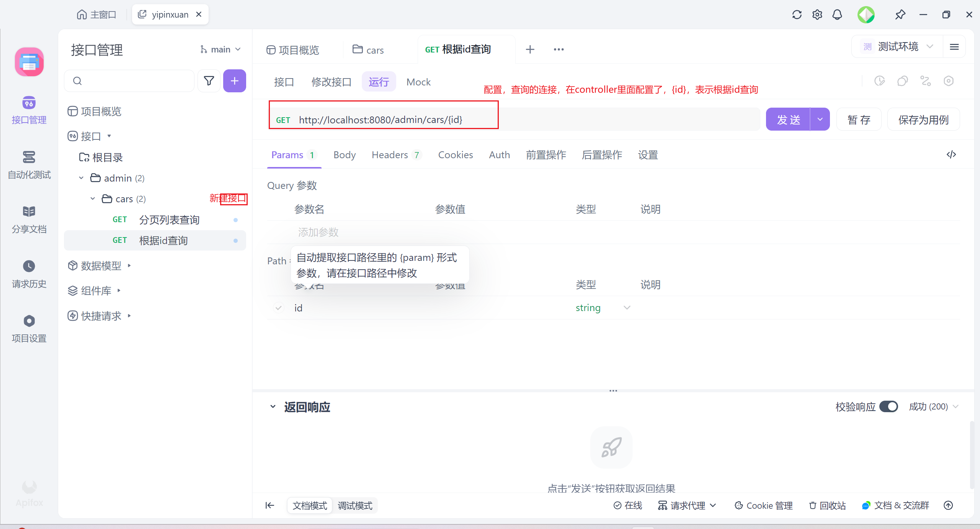This screenshot has height=529, width=980.
Task: Open the code generation icon
Action: tap(951, 154)
